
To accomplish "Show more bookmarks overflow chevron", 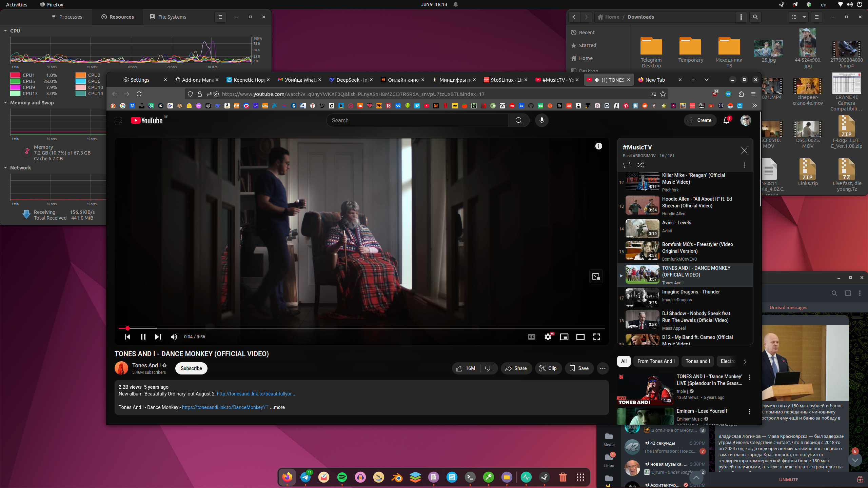I will 754,106.
